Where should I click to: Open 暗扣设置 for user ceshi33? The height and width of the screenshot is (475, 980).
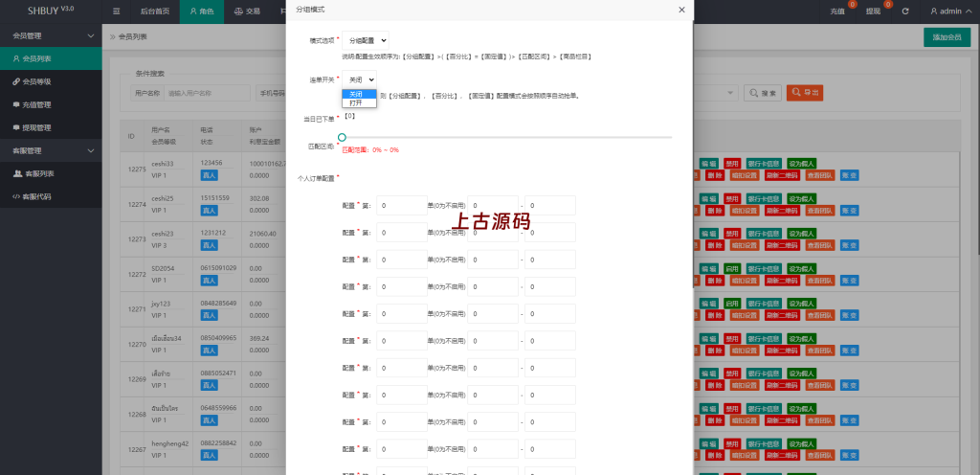(x=745, y=175)
